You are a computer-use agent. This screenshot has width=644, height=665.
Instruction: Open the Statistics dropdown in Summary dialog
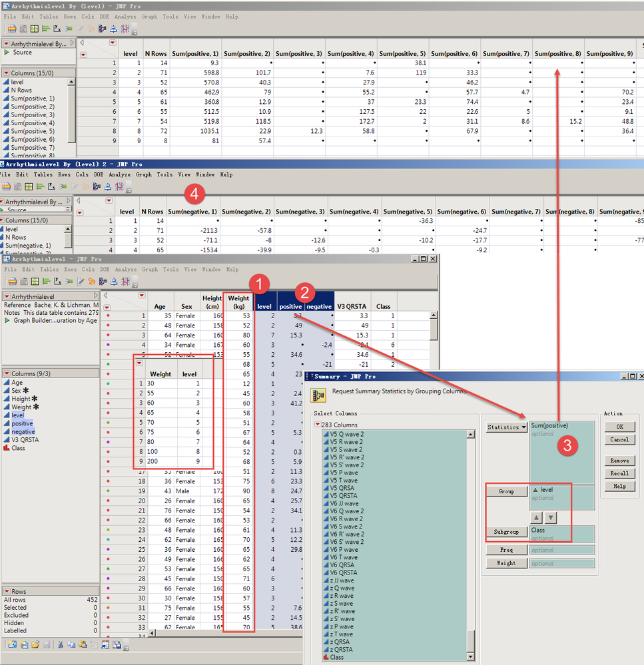tap(506, 427)
